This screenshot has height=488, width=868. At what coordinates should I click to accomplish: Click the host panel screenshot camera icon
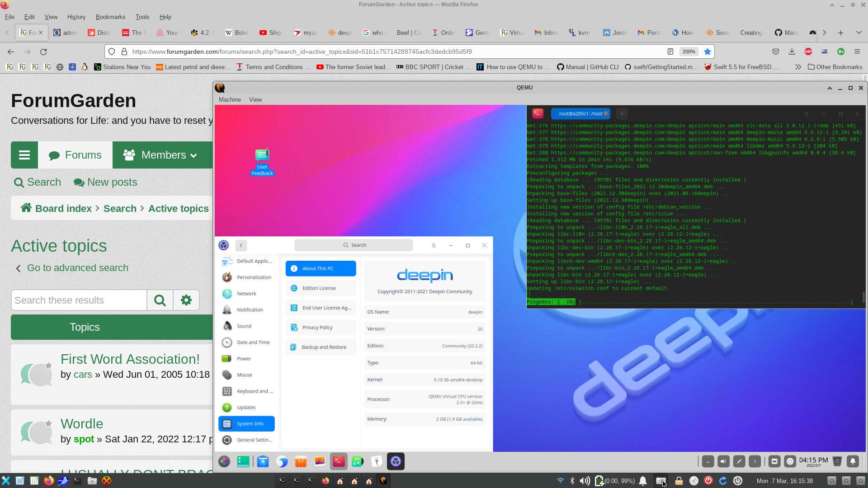click(x=661, y=481)
